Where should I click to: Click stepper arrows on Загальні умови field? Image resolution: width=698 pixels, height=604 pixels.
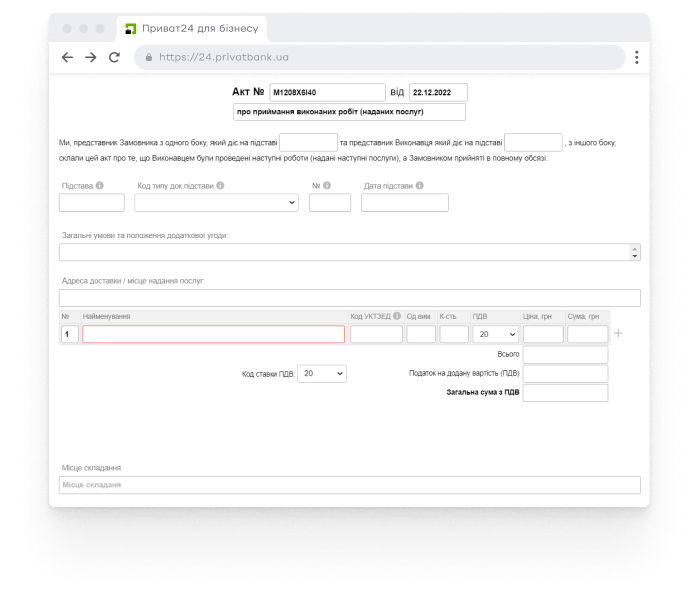coord(634,253)
